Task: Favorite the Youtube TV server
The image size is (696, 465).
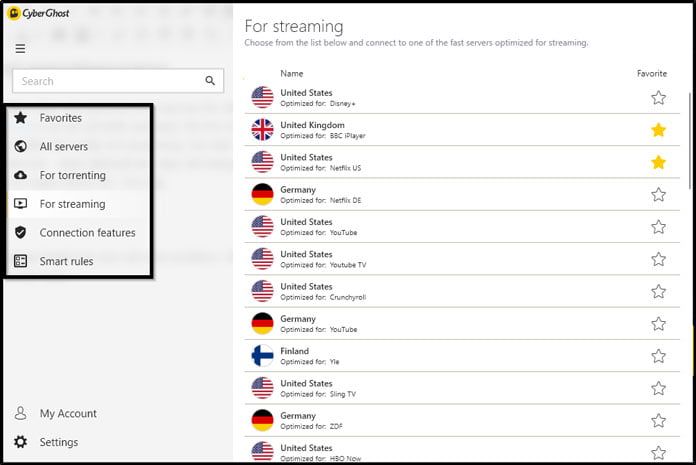Action: (x=658, y=259)
